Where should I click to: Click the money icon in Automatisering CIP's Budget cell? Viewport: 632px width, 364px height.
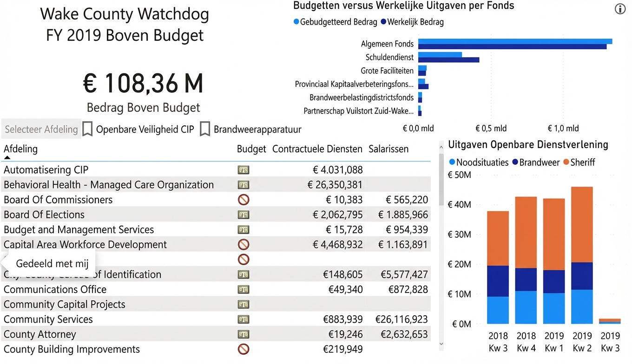(x=243, y=170)
